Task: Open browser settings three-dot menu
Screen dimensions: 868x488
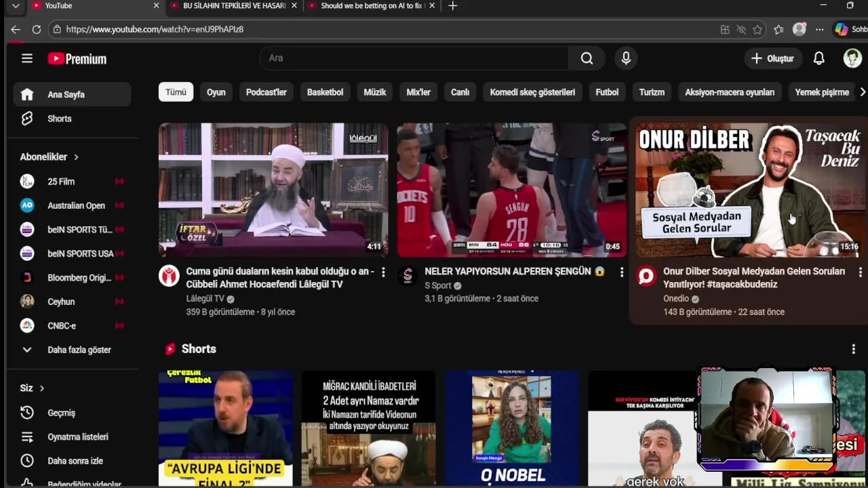Action: pos(820,29)
